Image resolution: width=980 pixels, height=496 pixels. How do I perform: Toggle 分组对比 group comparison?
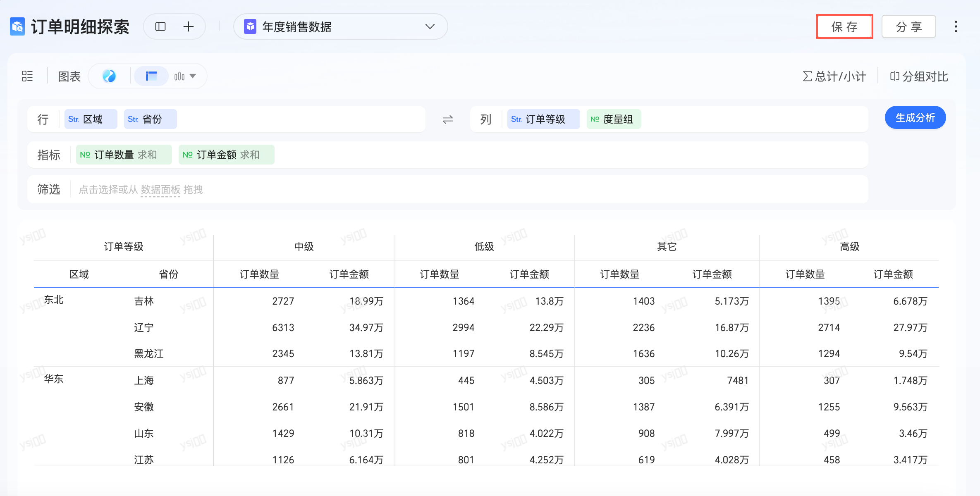point(919,76)
